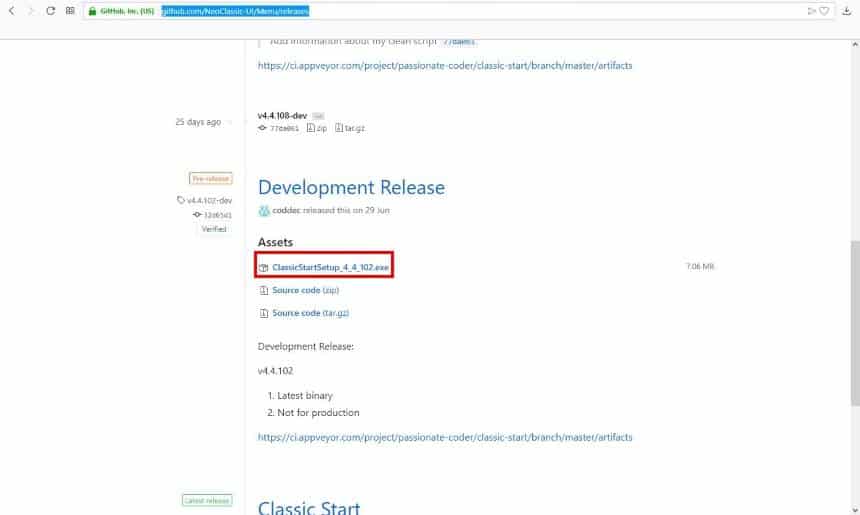
Task: Click the tag icon beside v4.4.102-dev
Action: coord(180,200)
